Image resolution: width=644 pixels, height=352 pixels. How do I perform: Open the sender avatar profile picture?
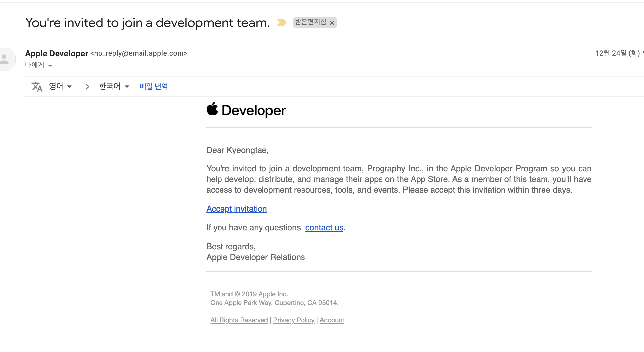pyautogui.click(x=5, y=60)
